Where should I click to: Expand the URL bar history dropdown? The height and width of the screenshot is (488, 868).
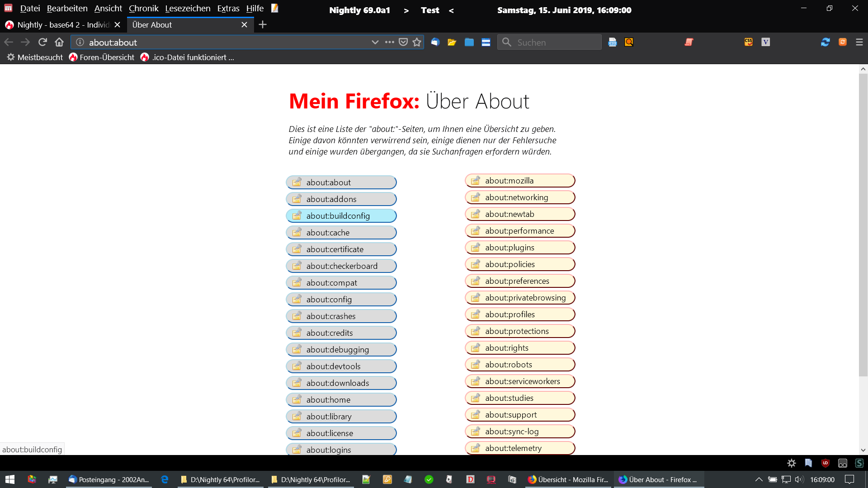point(375,42)
